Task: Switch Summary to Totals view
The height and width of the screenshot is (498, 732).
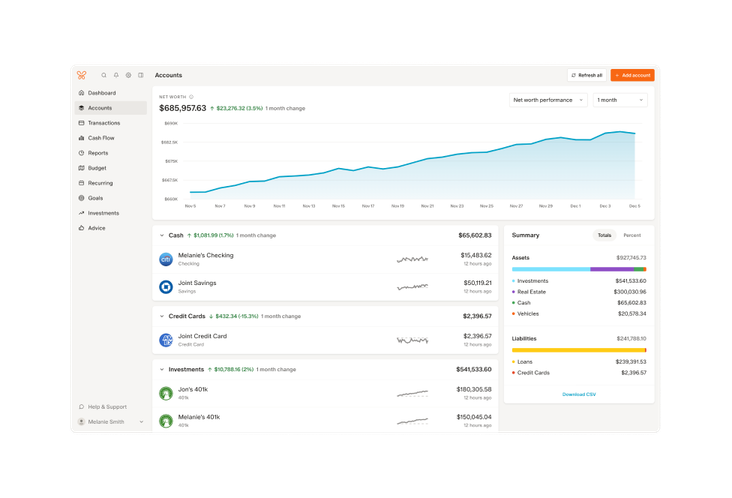Action: 604,235
